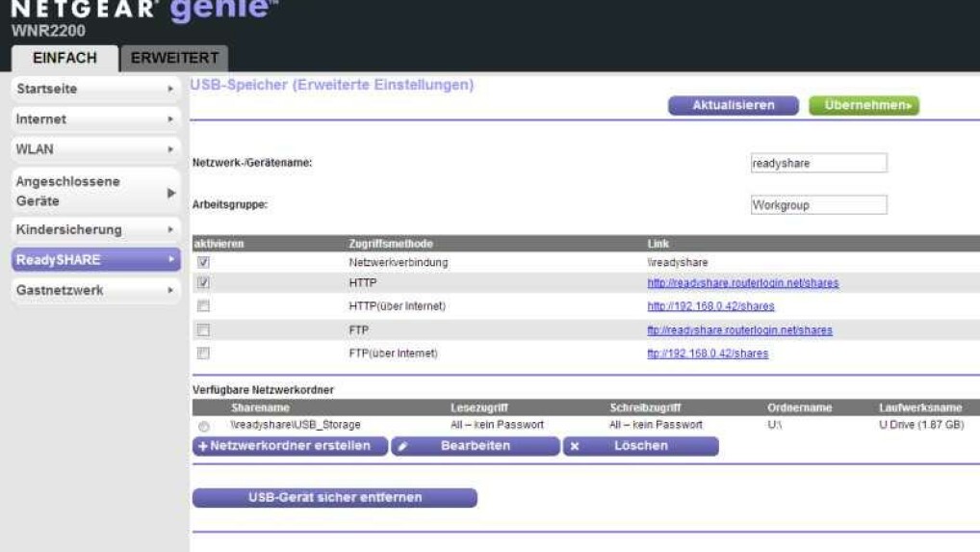
Task: Toggle the FTP access checkbox
Action: pos(203,330)
